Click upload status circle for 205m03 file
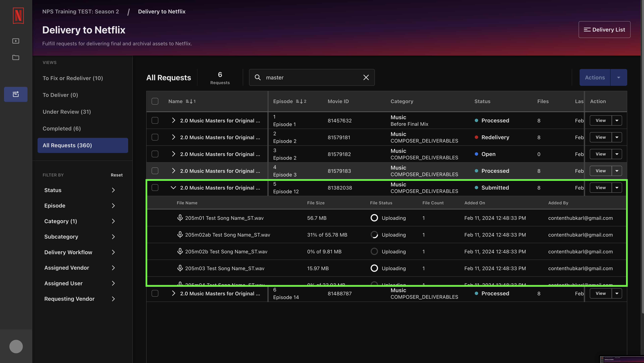Screen dimensions: 644x363 pos(374,268)
